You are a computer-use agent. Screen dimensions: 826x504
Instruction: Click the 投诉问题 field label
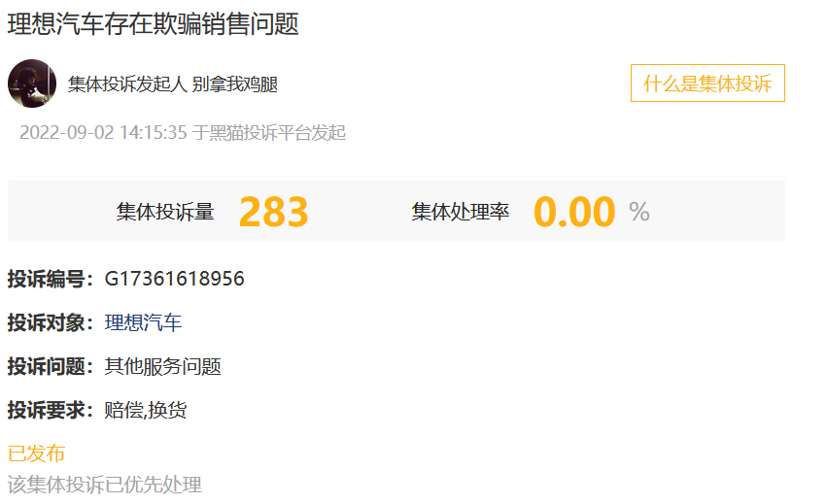click(x=47, y=366)
